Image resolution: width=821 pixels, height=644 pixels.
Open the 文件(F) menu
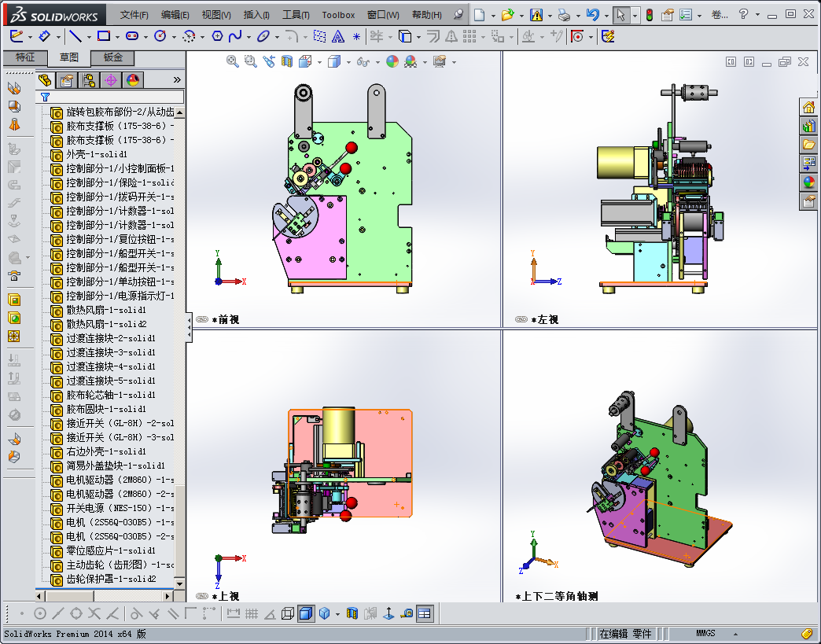pos(134,15)
